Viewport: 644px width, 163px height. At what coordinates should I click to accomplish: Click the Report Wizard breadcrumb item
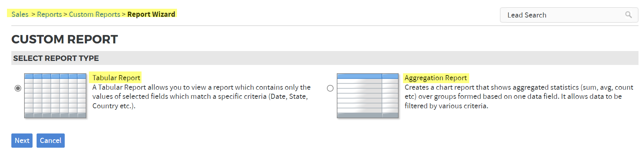(x=151, y=14)
